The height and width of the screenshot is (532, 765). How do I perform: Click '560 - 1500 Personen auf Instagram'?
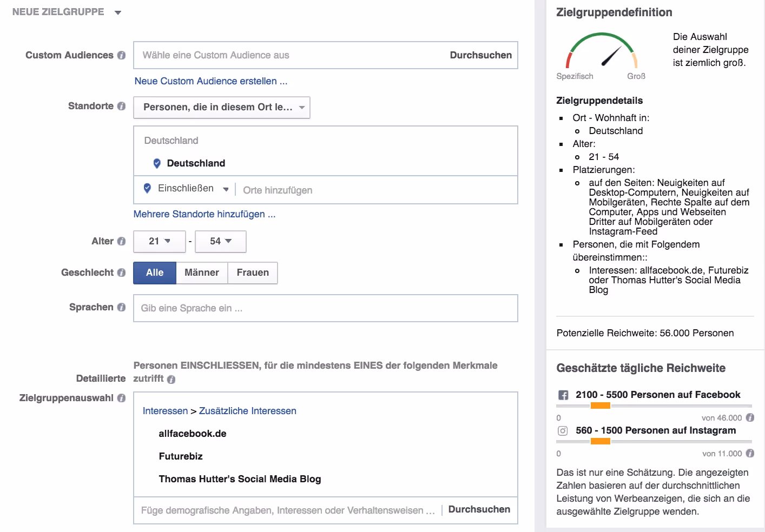[x=656, y=430]
